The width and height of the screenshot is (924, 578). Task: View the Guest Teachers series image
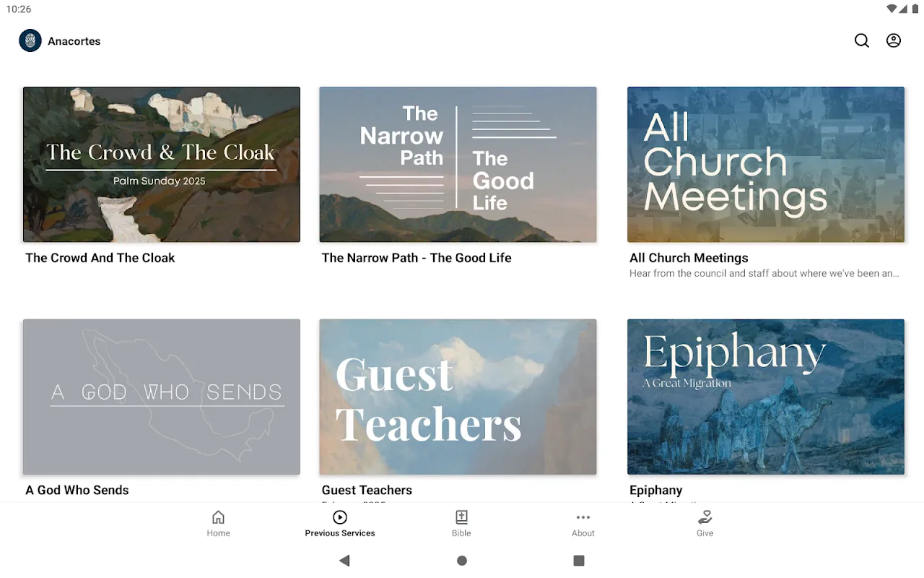[458, 397]
